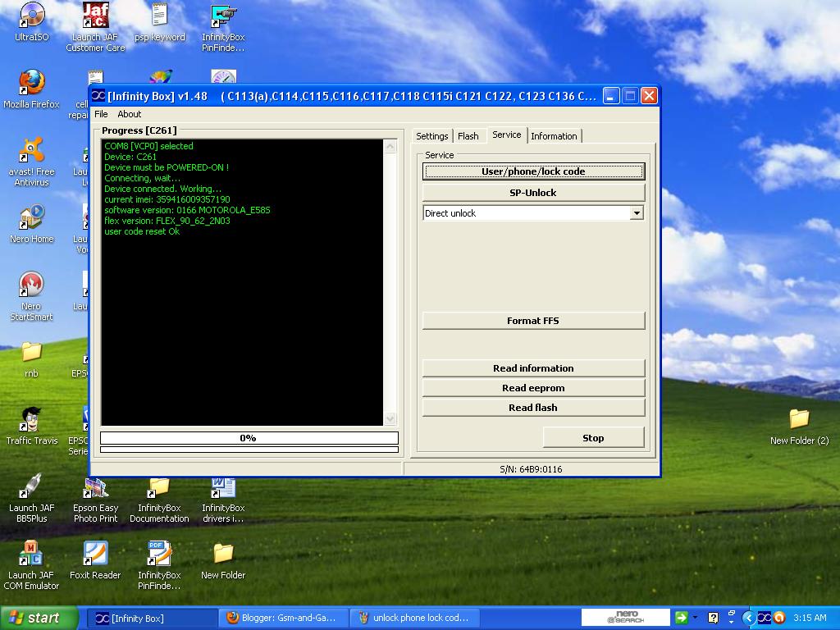This screenshot has width=840, height=630.
Task: Open the rnb folder on desktop
Action: [32, 359]
